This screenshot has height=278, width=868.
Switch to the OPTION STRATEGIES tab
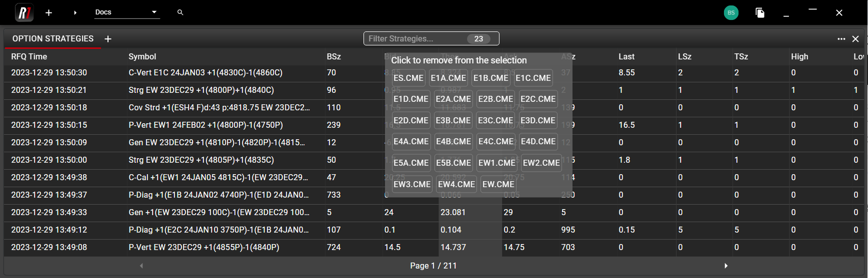(x=53, y=39)
